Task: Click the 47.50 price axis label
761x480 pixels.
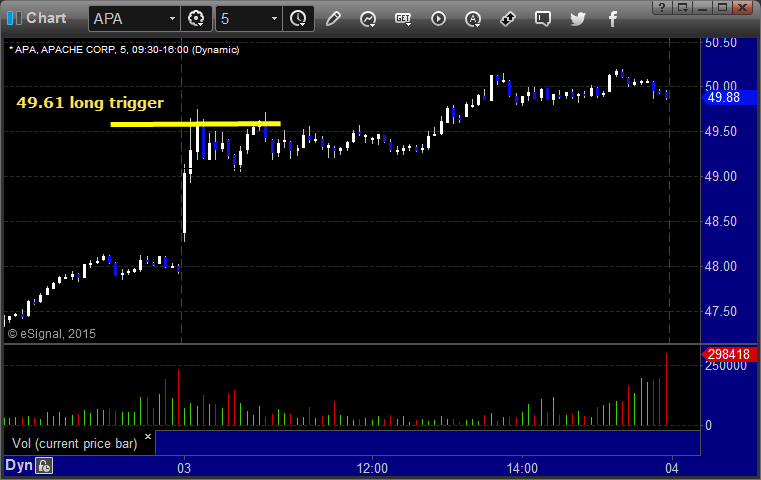Action: click(x=721, y=311)
